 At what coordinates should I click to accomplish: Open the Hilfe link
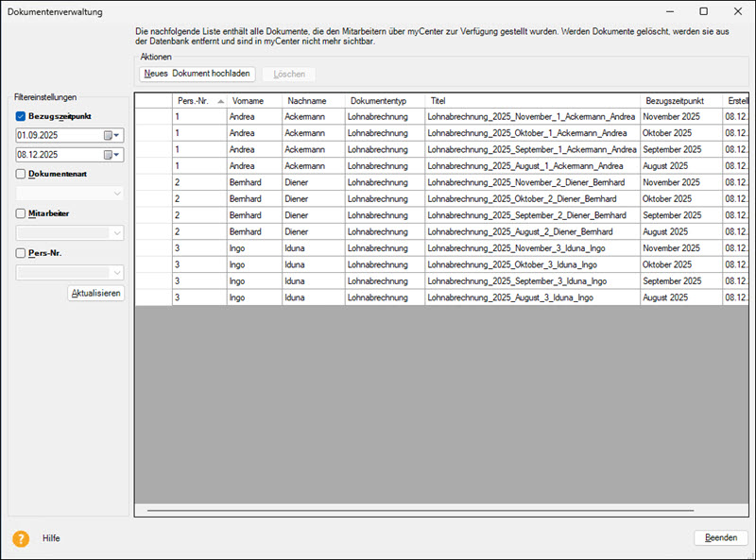(51, 538)
